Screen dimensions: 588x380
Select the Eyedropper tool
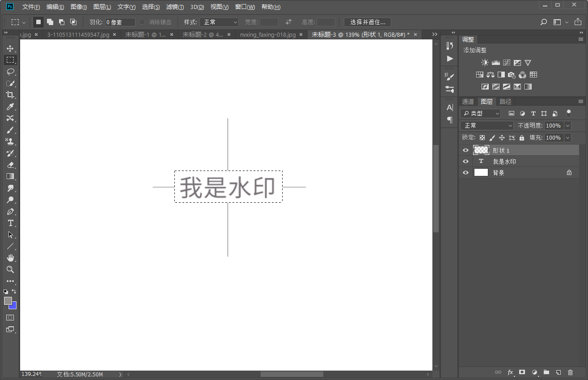[10, 107]
